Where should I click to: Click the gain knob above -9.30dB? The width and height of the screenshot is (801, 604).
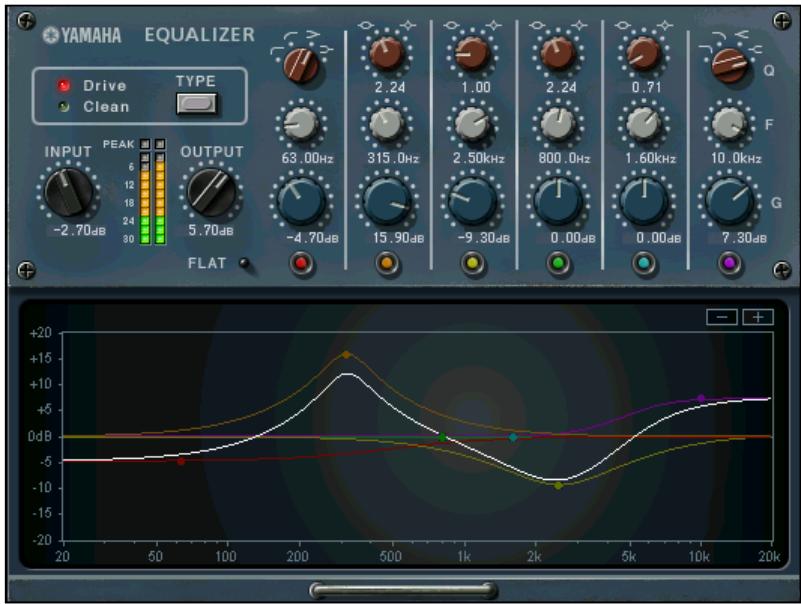tap(473, 201)
